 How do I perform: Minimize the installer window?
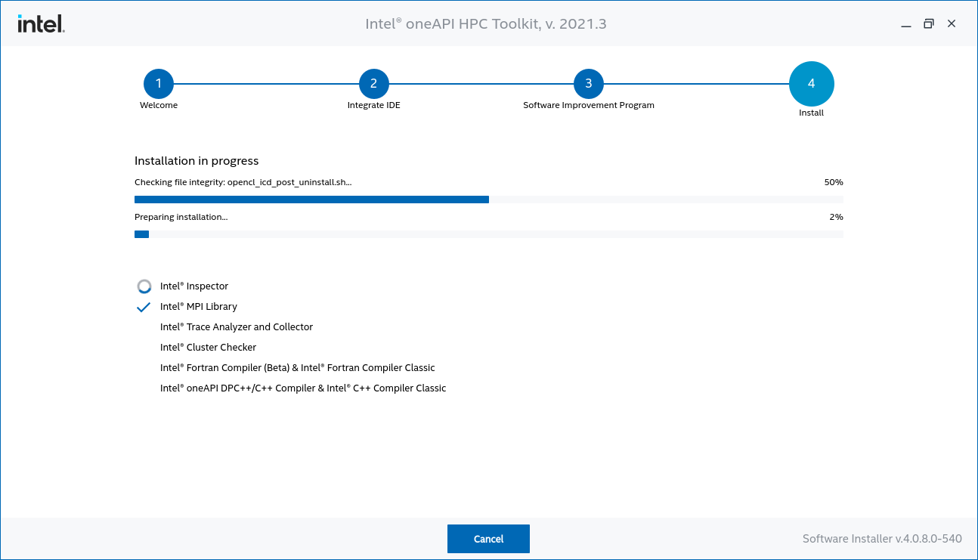(905, 24)
